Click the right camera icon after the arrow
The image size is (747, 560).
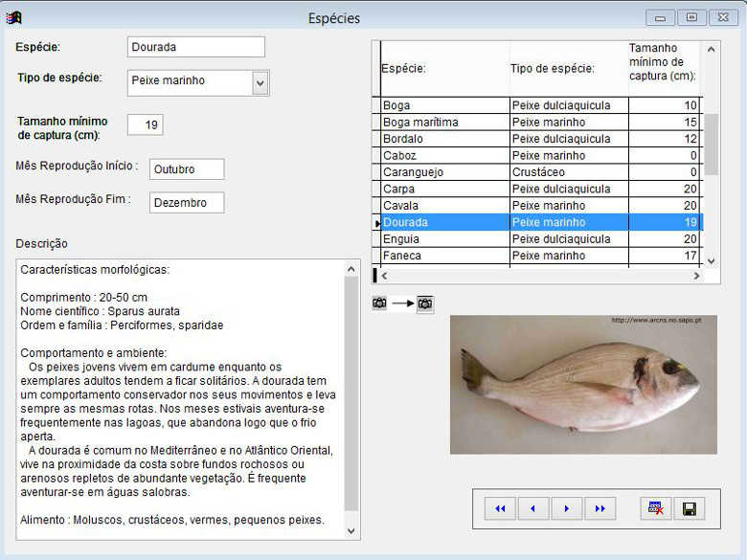(x=425, y=303)
